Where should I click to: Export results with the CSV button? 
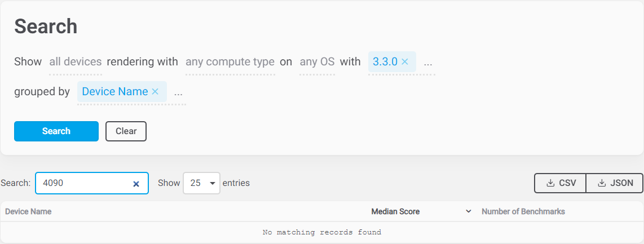[561, 183]
